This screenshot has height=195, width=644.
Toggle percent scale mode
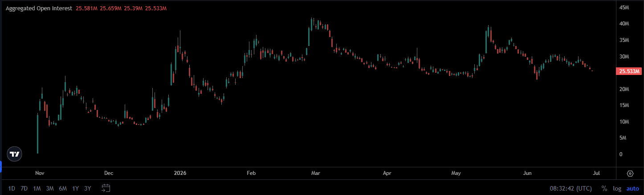point(604,188)
